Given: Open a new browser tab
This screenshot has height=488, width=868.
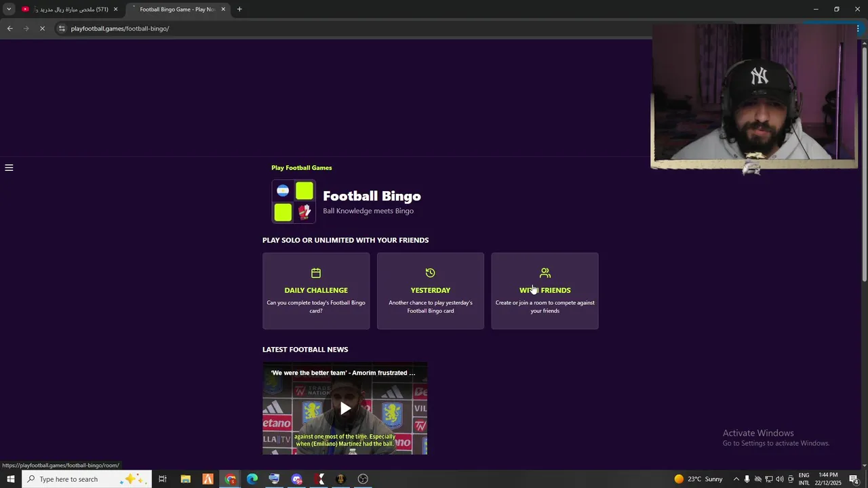Looking at the screenshot, I should [239, 9].
